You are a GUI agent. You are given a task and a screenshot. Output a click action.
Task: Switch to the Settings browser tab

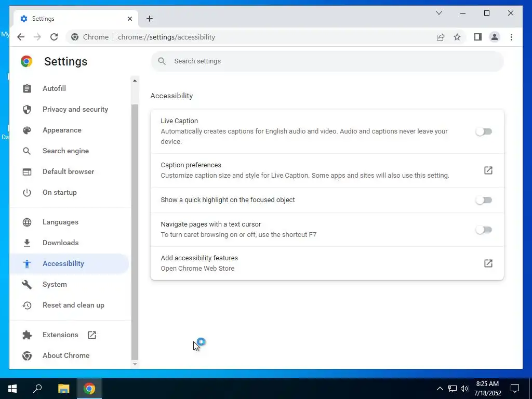[x=76, y=19]
